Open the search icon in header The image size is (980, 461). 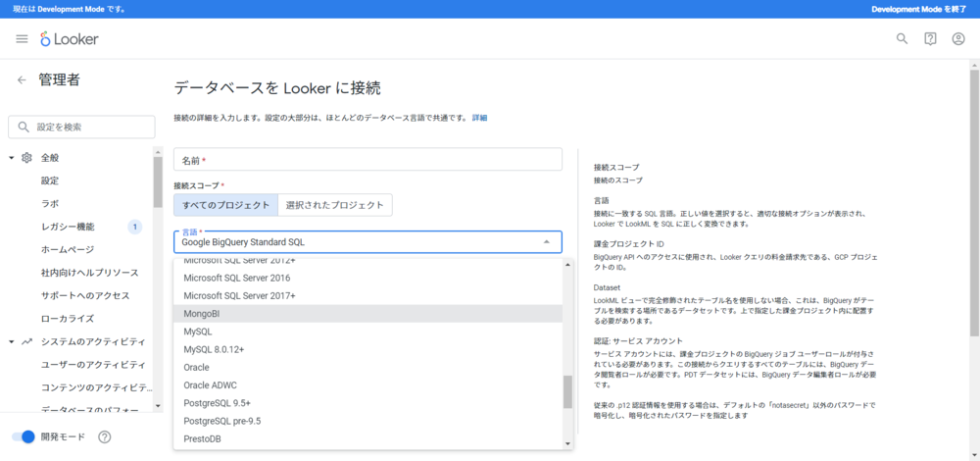pos(902,39)
